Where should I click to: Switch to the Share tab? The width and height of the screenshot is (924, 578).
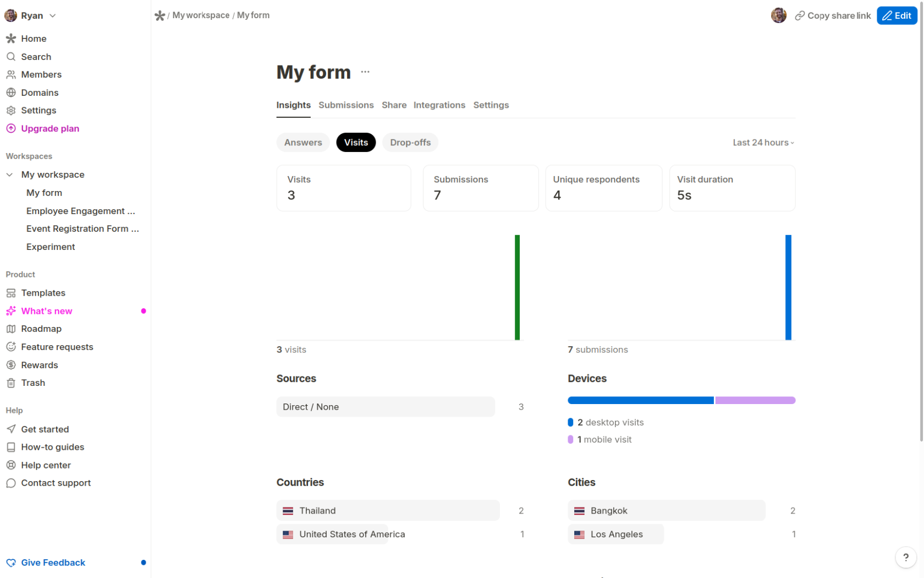394,105
